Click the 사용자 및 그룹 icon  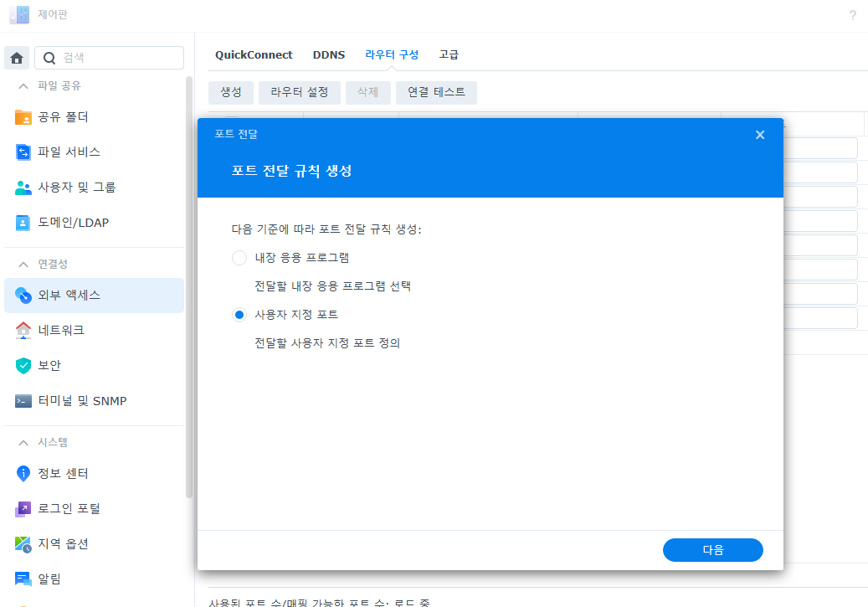click(x=23, y=188)
